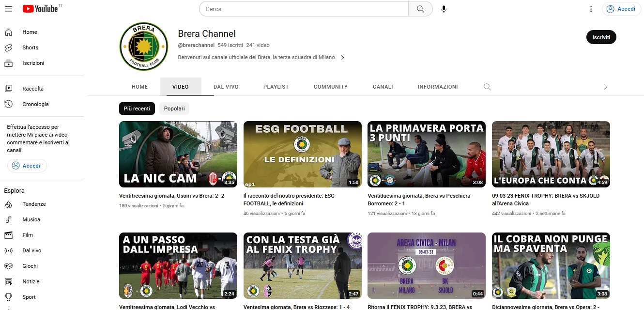Viewport: 644px width, 310px height.
Task: Click the YouTube logo
Action: [x=40, y=9]
